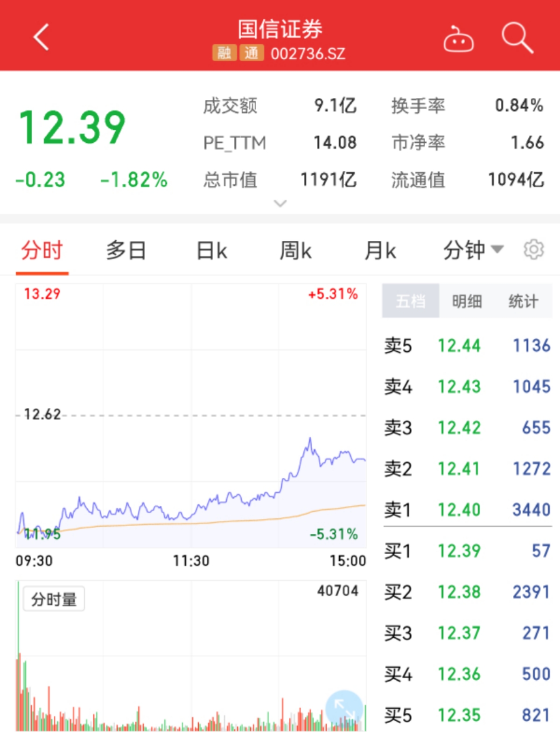Tap the 12.62 previous close label
This screenshot has width=560, height=732.
(x=42, y=414)
